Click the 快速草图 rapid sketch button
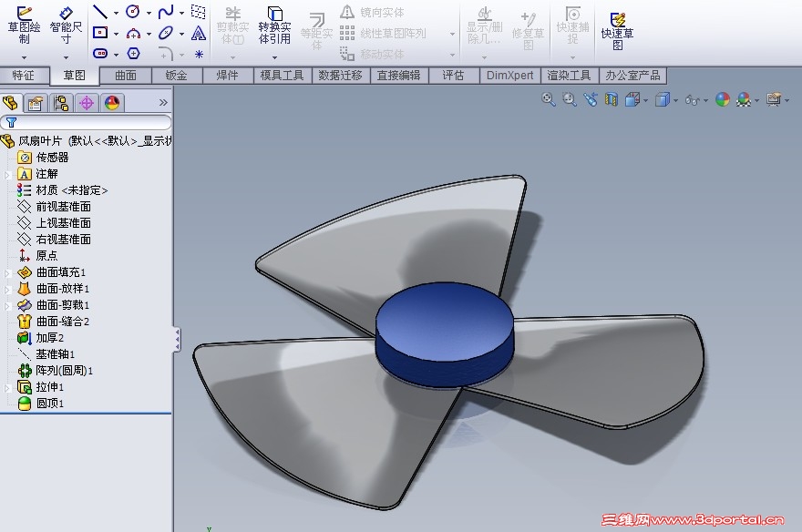Screen dimensions: 802x532 [x=617, y=31]
